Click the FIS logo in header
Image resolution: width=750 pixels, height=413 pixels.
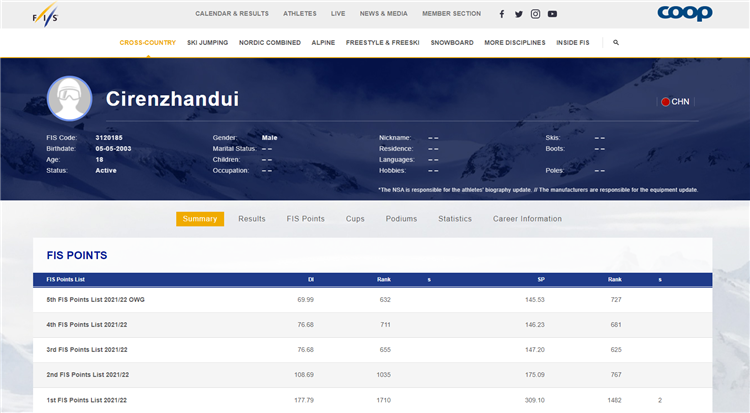point(46,15)
